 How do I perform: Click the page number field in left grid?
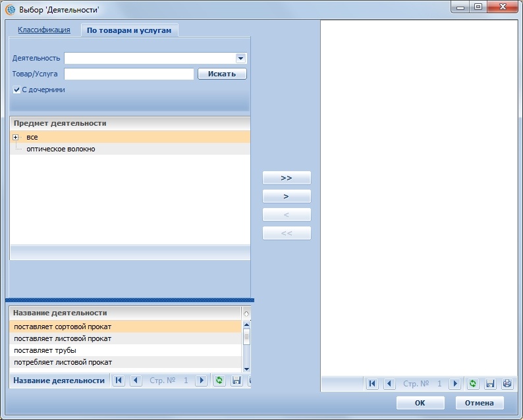[186, 381]
